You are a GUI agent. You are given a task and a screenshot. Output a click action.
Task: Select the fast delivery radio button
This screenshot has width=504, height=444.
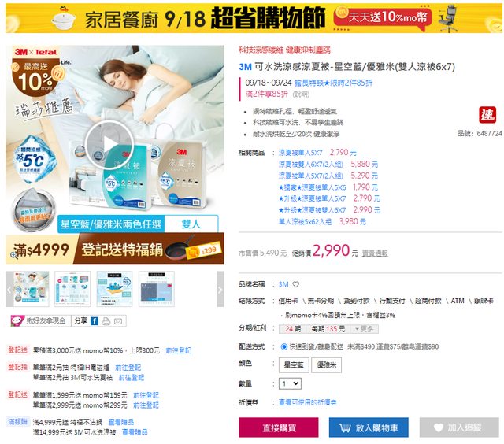(283, 346)
